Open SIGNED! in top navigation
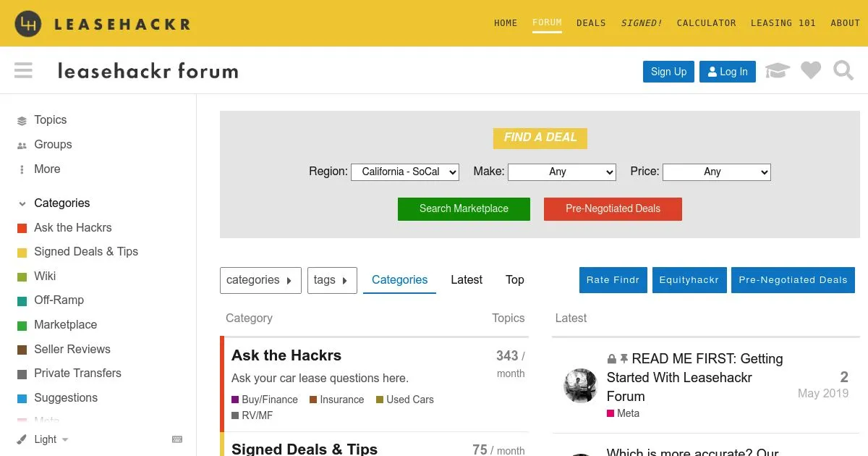868x456 pixels. point(642,23)
